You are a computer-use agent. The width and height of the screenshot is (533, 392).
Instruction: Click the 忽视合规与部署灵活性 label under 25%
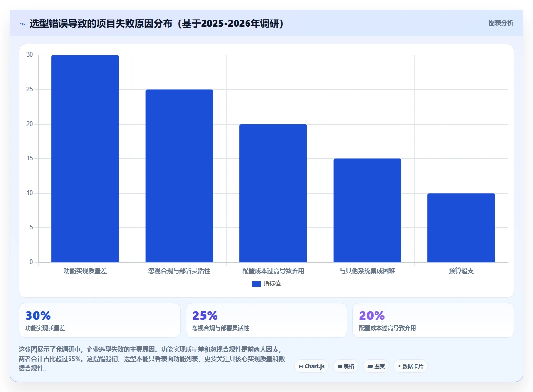[221, 328]
